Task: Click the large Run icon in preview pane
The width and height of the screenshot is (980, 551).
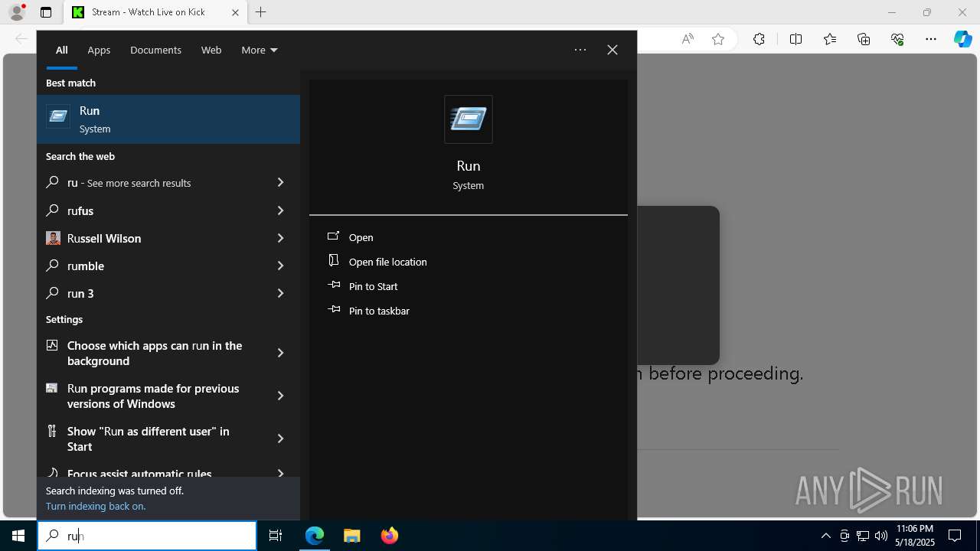Action: click(x=469, y=119)
